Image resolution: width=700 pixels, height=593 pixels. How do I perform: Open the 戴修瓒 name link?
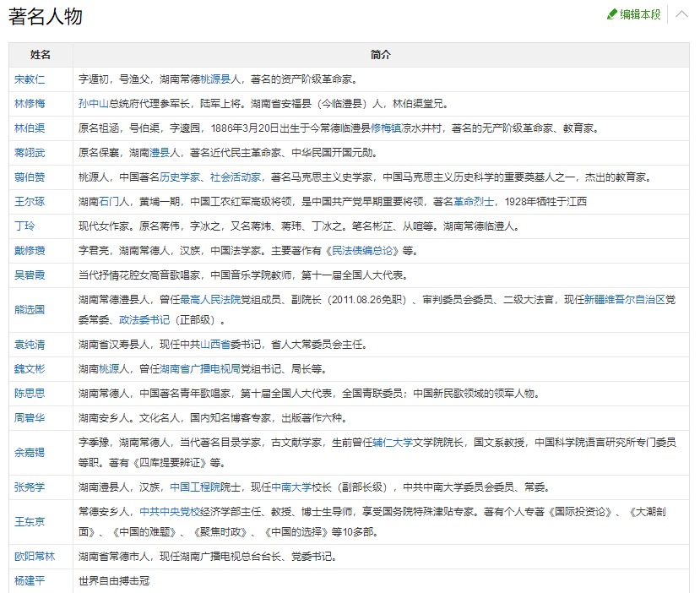pyautogui.click(x=30, y=251)
